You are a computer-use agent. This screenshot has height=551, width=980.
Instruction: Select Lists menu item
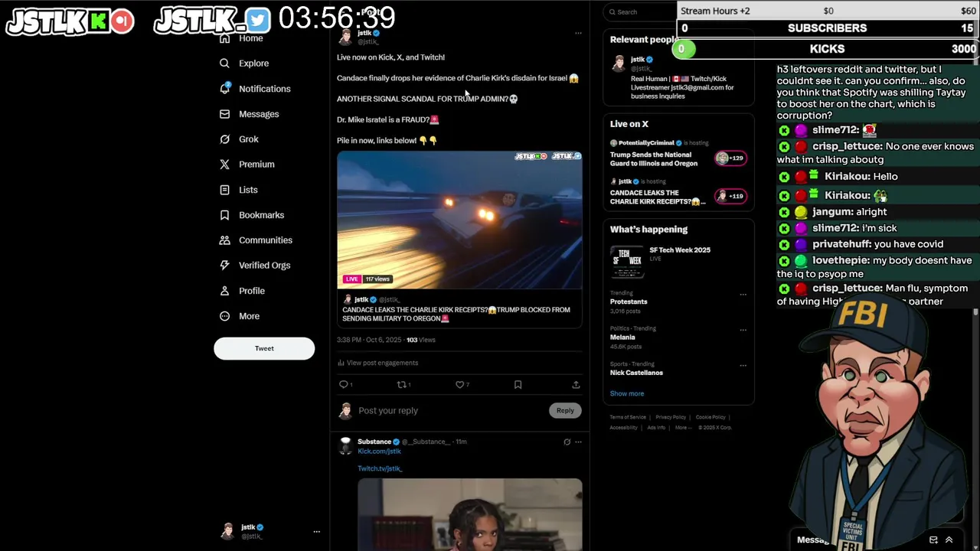click(x=248, y=190)
